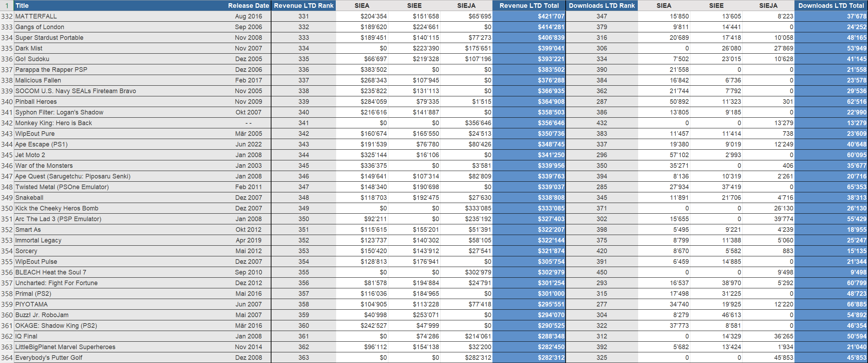Select the Gangs of London cell
The height and width of the screenshot is (363, 868).
point(40,27)
